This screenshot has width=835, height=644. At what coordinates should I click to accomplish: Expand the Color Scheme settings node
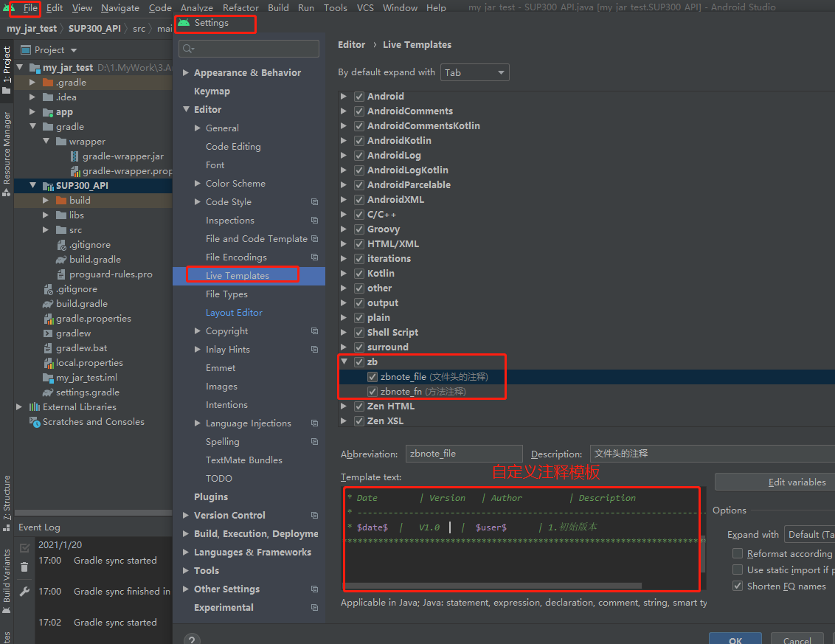point(198,183)
